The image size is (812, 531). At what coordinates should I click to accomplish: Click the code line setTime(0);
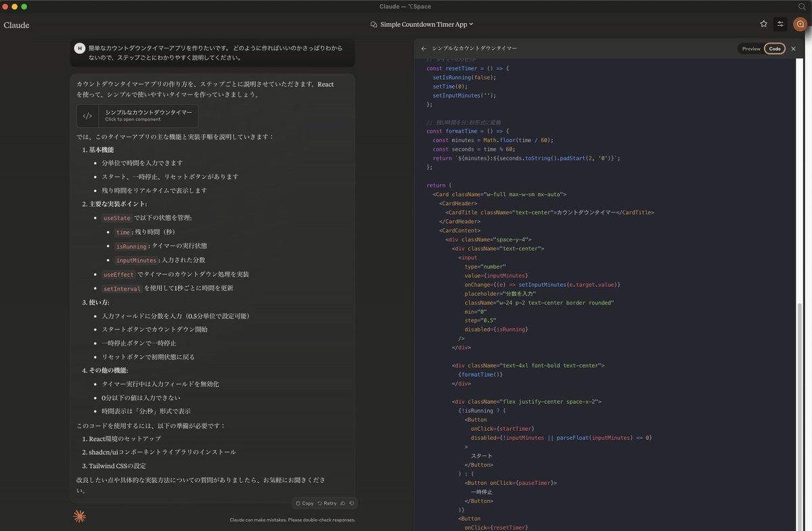point(450,86)
